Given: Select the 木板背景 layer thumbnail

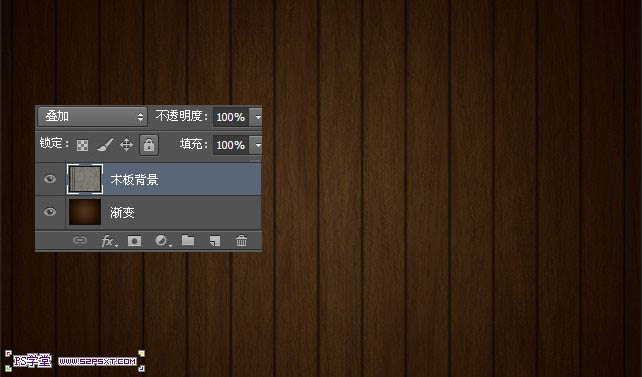Looking at the screenshot, I should point(85,179).
